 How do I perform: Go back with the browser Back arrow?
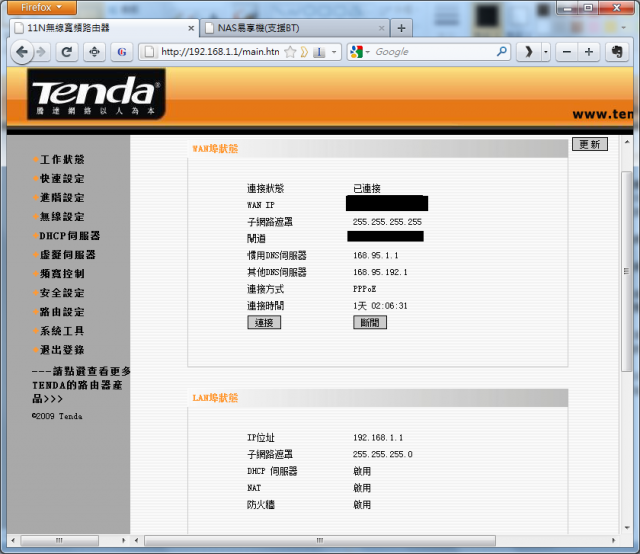(x=21, y=52)
